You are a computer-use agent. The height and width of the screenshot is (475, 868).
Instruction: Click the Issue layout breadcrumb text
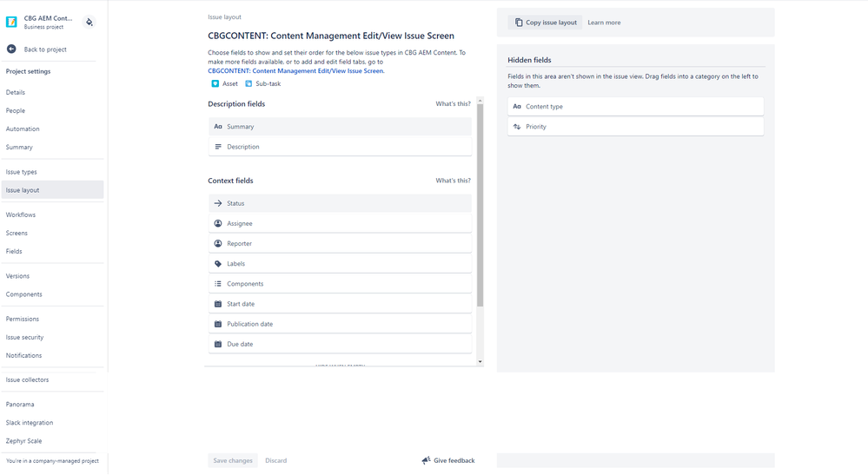click(225, 17)
